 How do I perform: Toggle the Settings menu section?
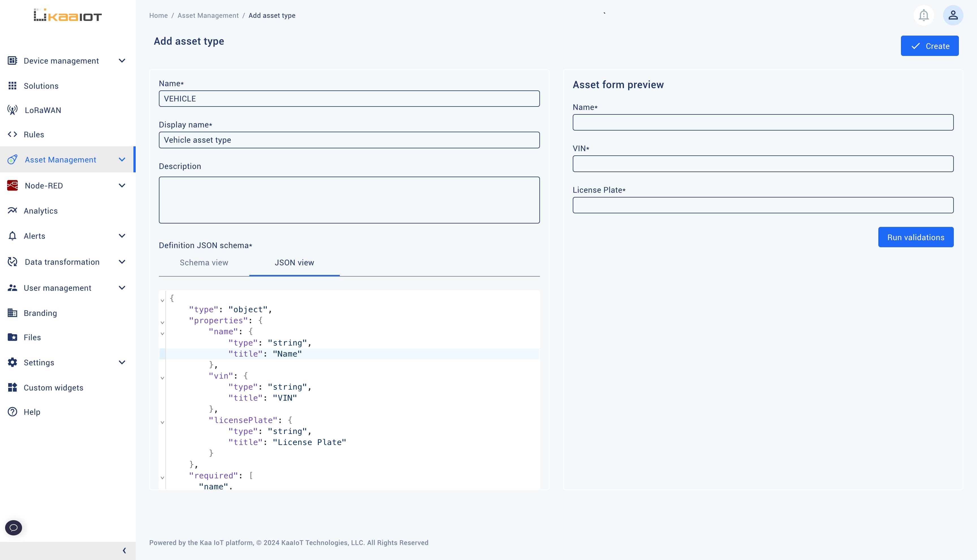coord(67,362)
